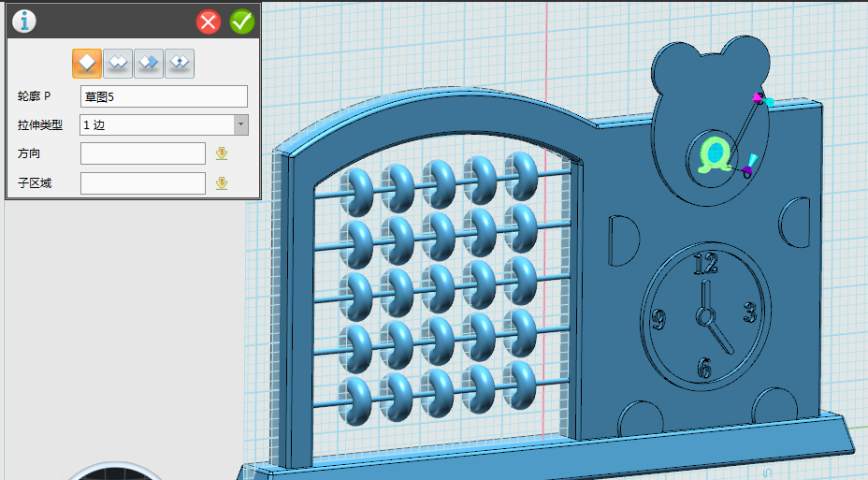Click the cyan-purple drag handle beside green sketch
The width and height of the screenshot is (868, 480).
748,166
